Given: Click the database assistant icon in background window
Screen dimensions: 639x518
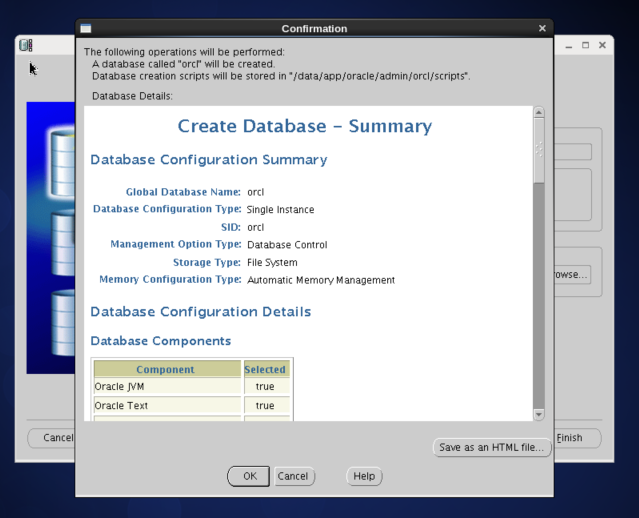Looking at the screenshot, I should coord(26,45).
